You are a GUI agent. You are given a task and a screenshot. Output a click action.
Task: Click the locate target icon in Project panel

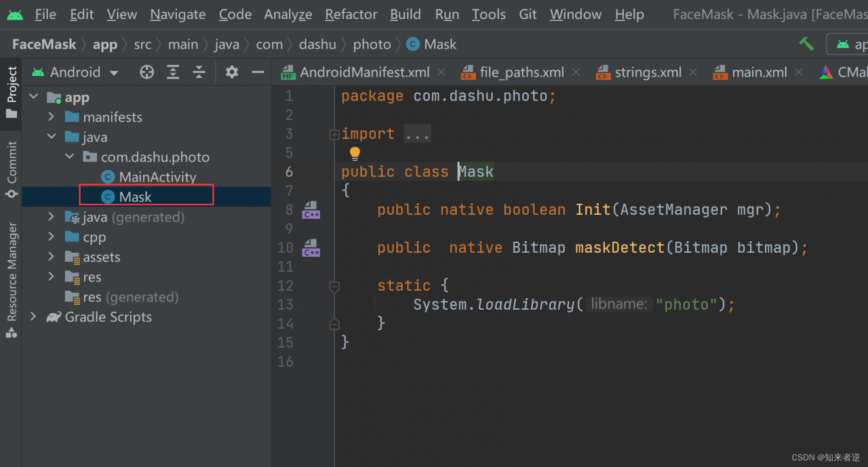coord(146,72)
